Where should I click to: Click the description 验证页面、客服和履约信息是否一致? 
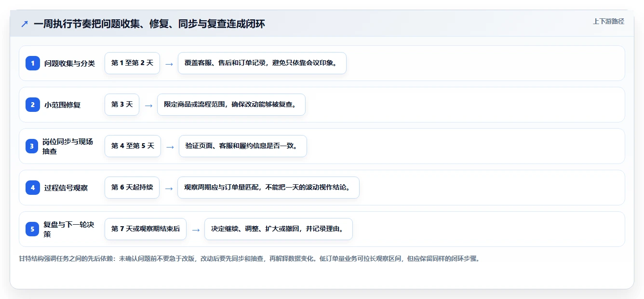(243, 146)
